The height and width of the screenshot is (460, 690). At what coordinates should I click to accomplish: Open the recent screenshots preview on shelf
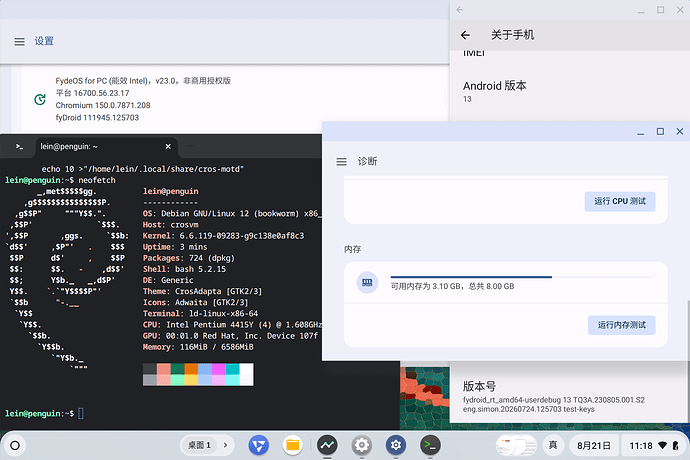(517, 445)
